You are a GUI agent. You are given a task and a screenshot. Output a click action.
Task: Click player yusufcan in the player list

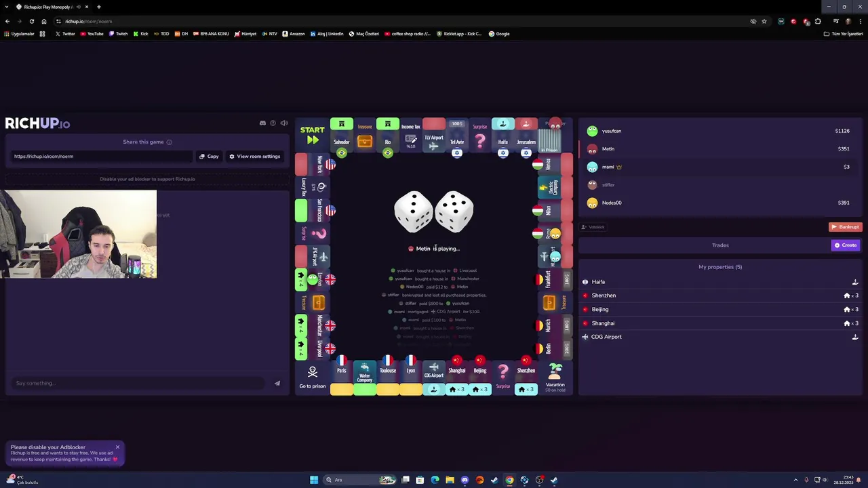[719, 131]
